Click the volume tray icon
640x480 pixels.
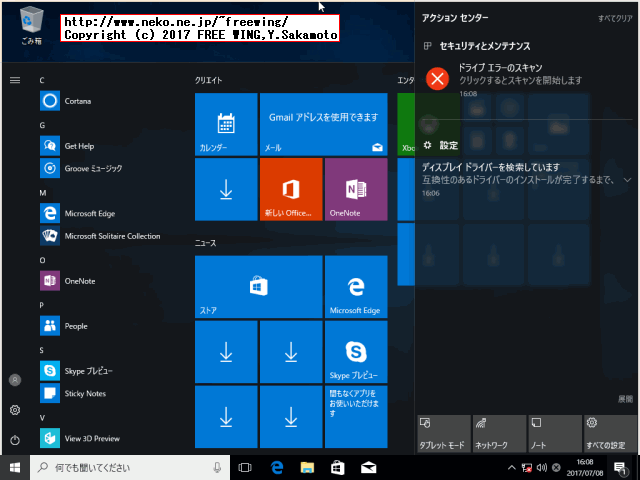[542, 467]
